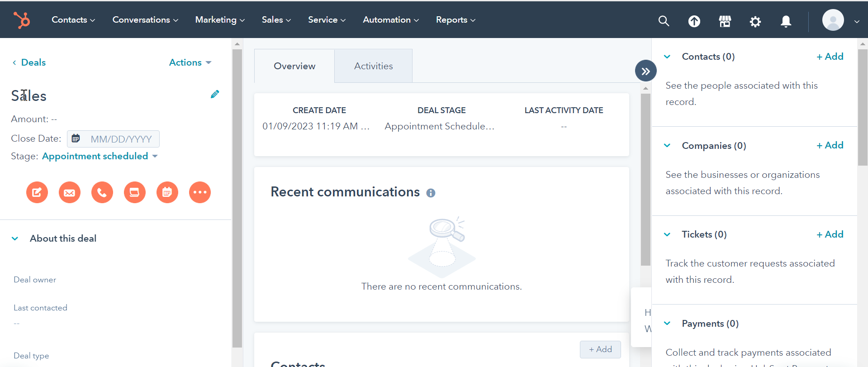The image size is (868, 367).
Task: Add a ticket via + Add
Action: pyautogui.click(x=830, y=234)
